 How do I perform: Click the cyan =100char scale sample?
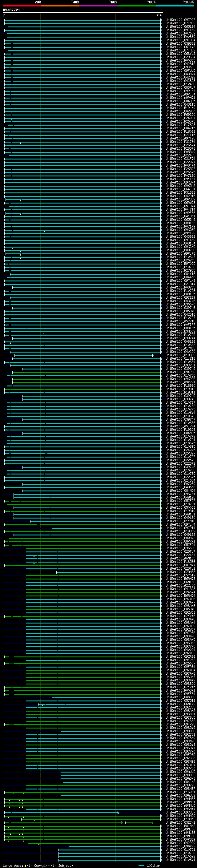[x=141, y=866]
